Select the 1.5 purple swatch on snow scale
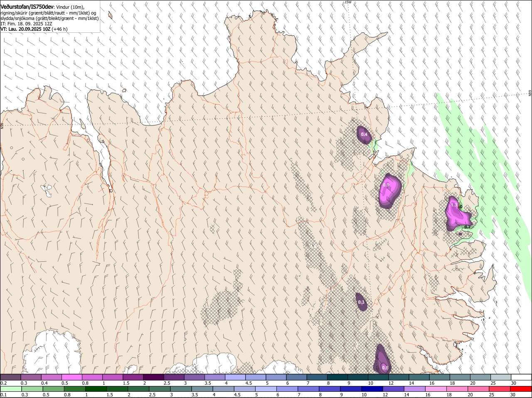The width and height of the screenshot is (532, 398). pyautogui.click(x=133, y=377)
